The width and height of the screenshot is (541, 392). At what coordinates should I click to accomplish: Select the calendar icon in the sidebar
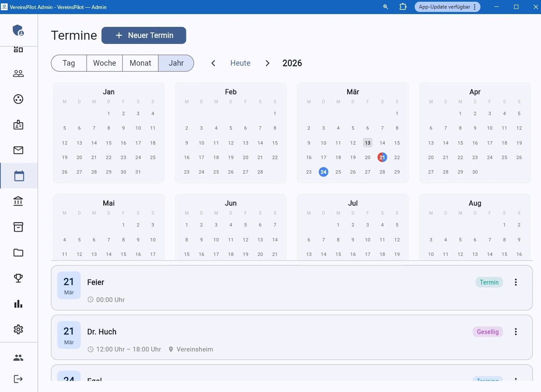pyautogui.click(x=18, y=175)
